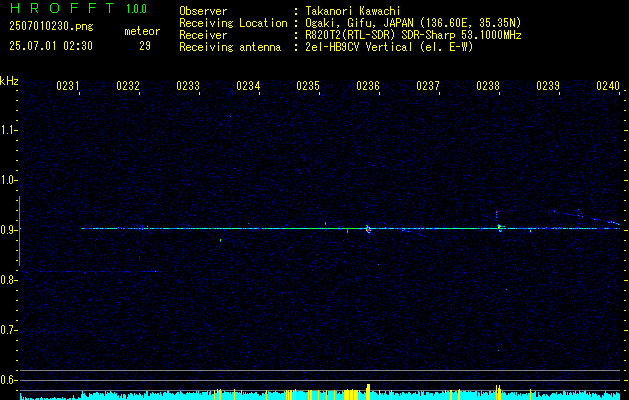Click the kHz axis unit label
The height and width of the screenshot is (400, 629).
[x=9, y=81]
